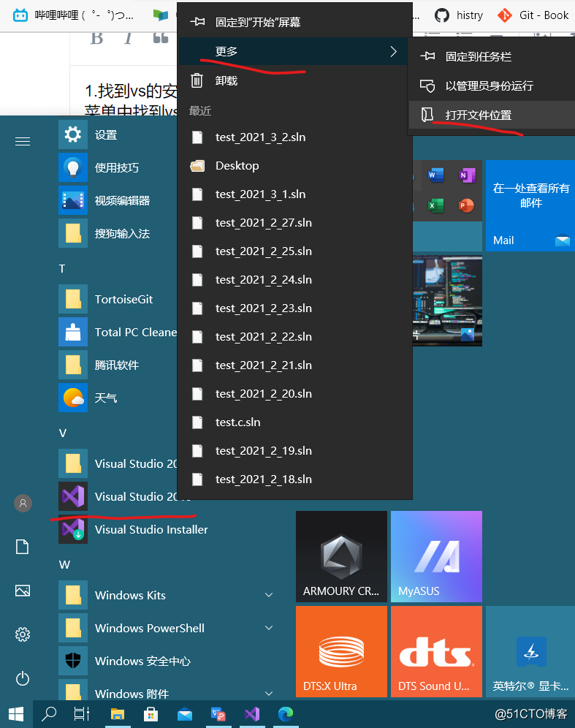575x728 pixels.
Task: Open recent file test_2021_2_27.sln
Action: click(x=294, y=222)
